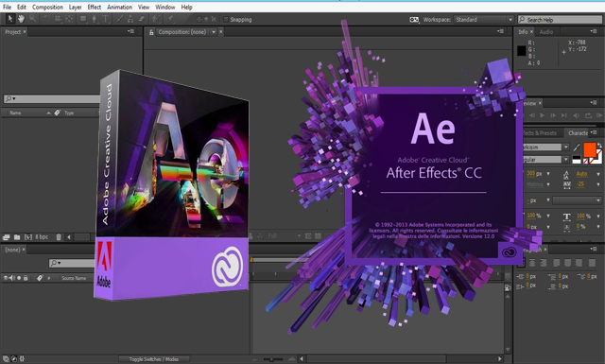
Task: Swap fill and stroke colors arrow
Action: tap(599, 146)
